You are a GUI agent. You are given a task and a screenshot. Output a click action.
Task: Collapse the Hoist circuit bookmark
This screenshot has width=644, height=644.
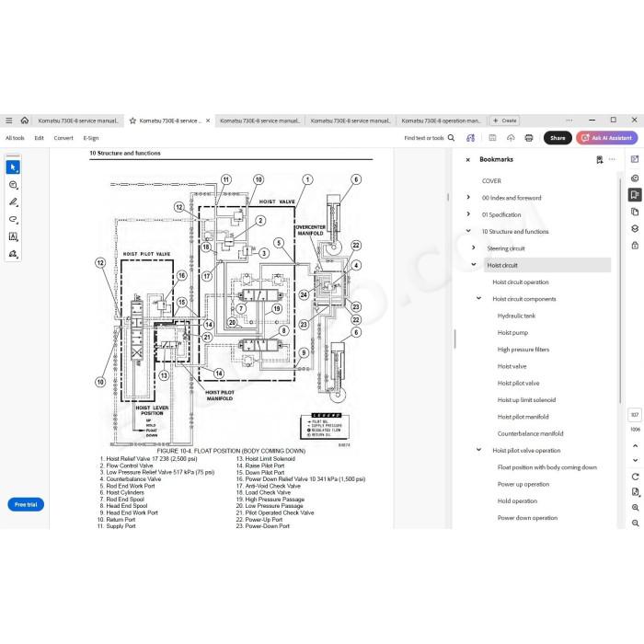pyautogui.click(x=474, y=265)
